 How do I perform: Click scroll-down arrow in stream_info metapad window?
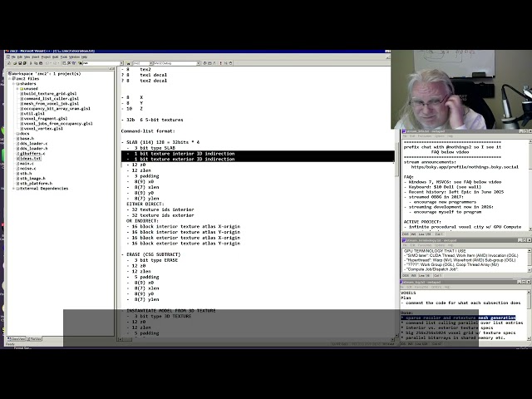530,229
